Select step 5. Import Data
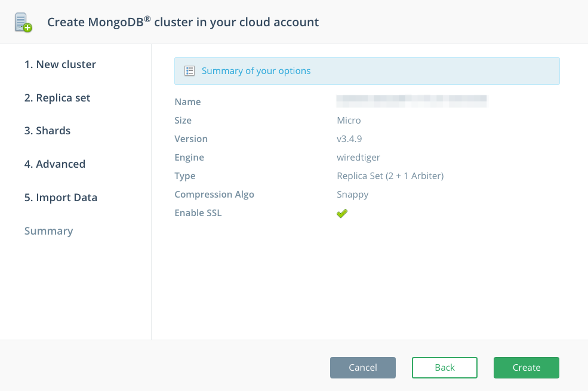 click(x=61, y=198)
